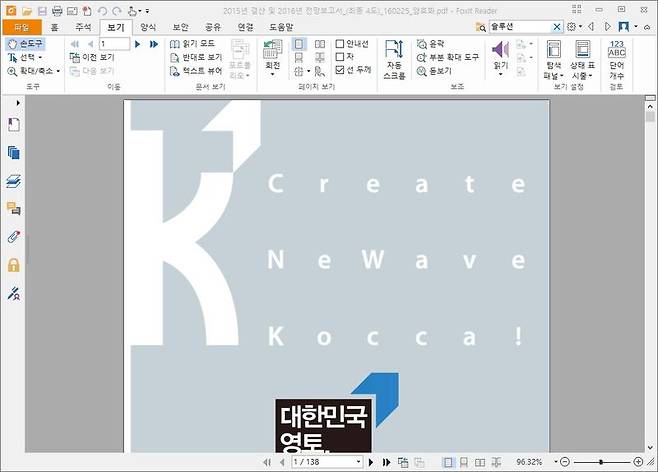Click the ribbon page number input field
Image resolution: width=658 pixels, height=472 pixels.
click(114, 44)
